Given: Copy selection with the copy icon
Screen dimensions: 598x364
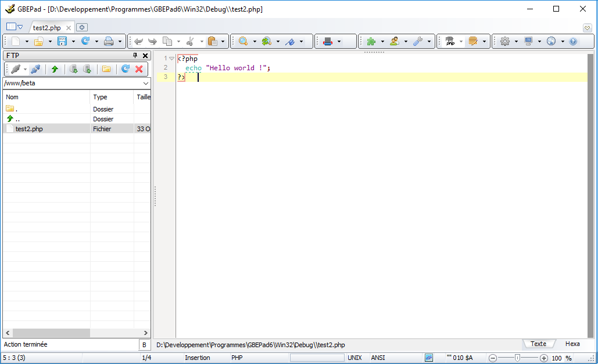Looking at the screenshot, I should [167, 41].
